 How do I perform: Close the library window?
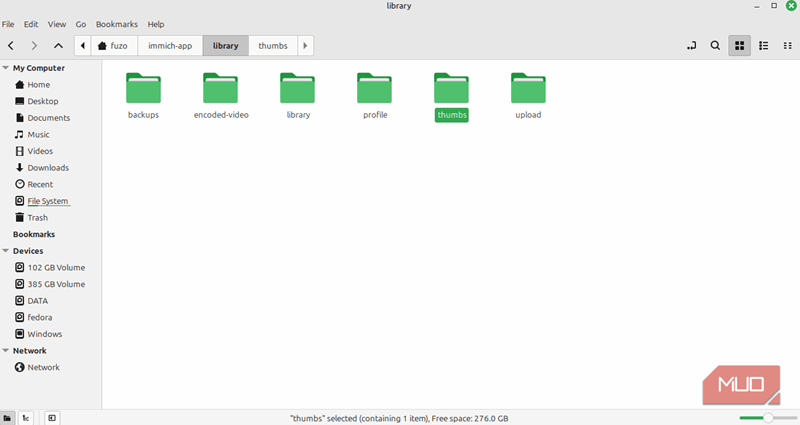pos(791,6)
